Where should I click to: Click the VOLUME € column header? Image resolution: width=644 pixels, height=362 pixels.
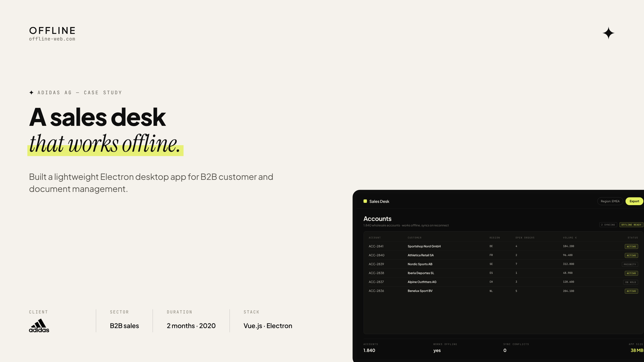570,238
